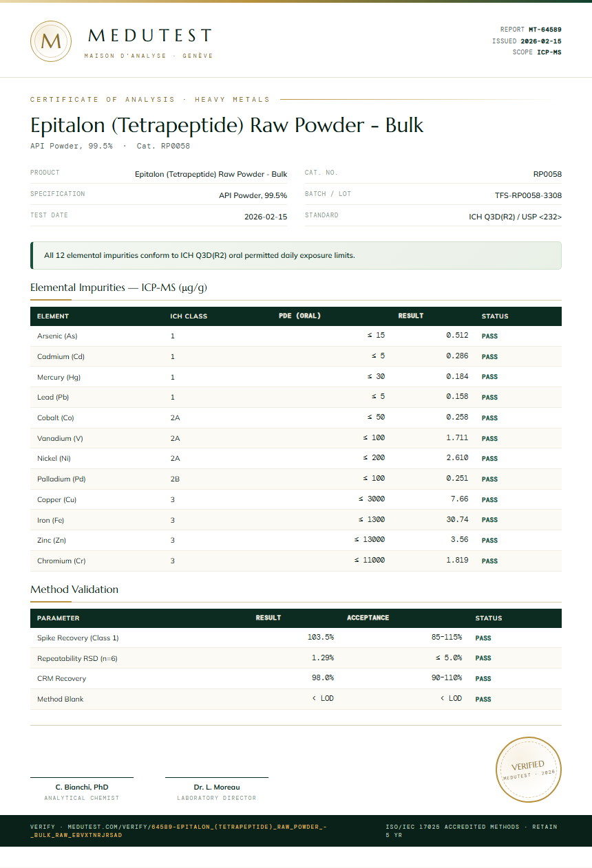Click Repeatability RSD (n=6) parameter
This screenshot has height=868, width=592.
[x=77, y=659]
